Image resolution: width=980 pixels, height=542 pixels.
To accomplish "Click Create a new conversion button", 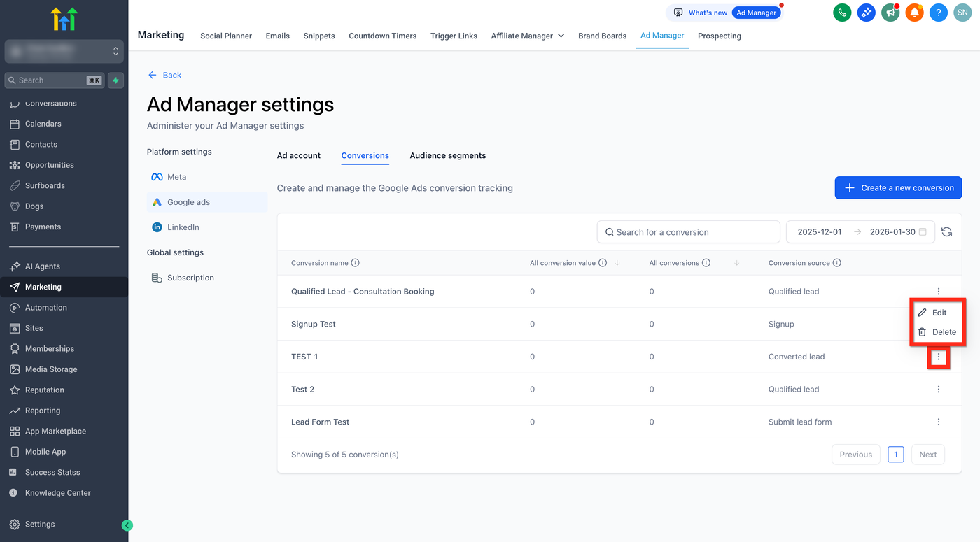I will point(898,187).
